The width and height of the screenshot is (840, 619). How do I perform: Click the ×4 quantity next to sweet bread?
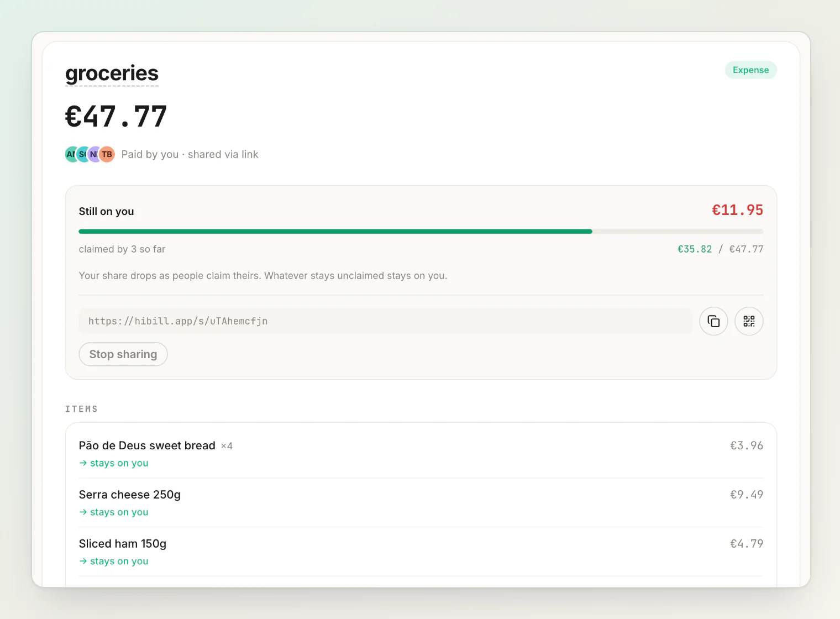coord(227,446)
